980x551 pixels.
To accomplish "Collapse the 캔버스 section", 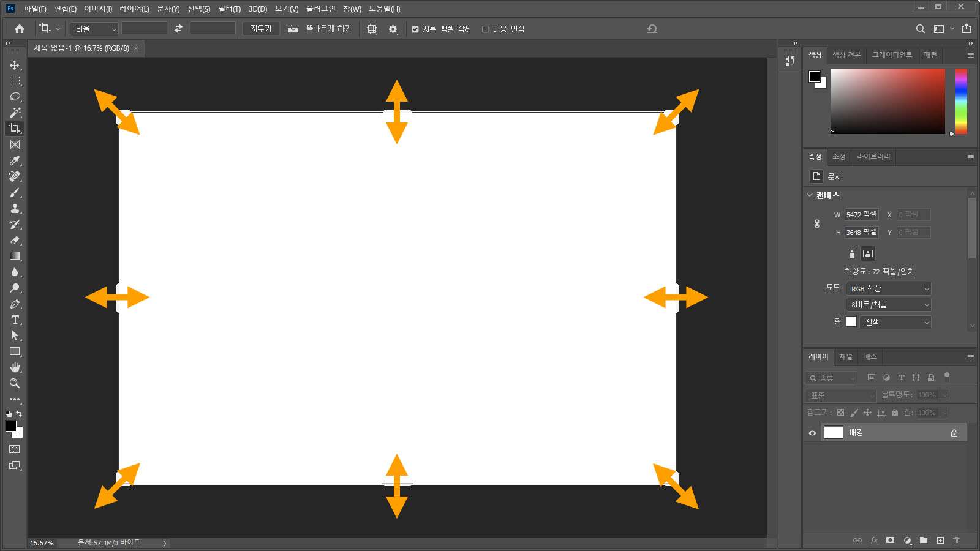I will pyautogui.click(x=810, y=195).
